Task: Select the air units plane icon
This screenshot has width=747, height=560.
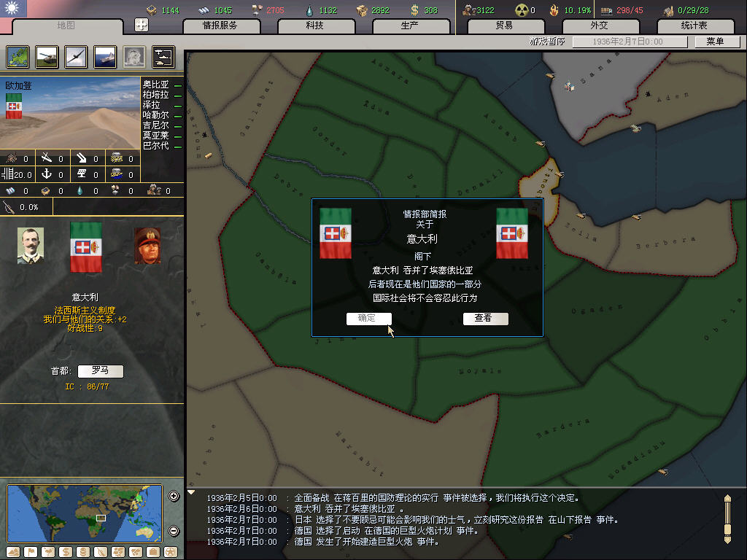Action: (76, 57)
